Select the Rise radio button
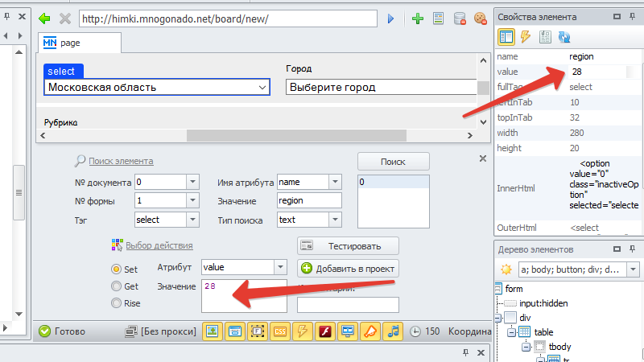The width and height of the screenshot is (644, 362). (116, 303)
